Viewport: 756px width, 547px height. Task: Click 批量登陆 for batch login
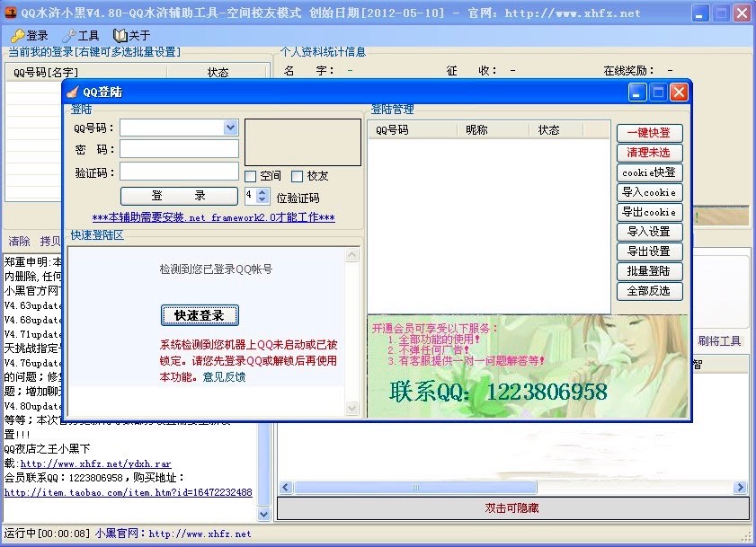(x=649, y=271)
